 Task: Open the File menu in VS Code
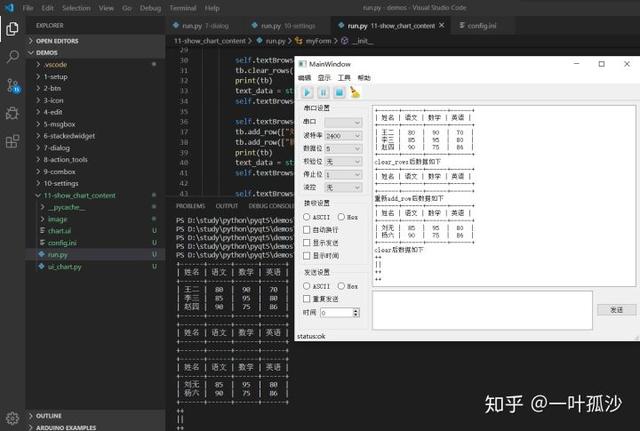28,8
